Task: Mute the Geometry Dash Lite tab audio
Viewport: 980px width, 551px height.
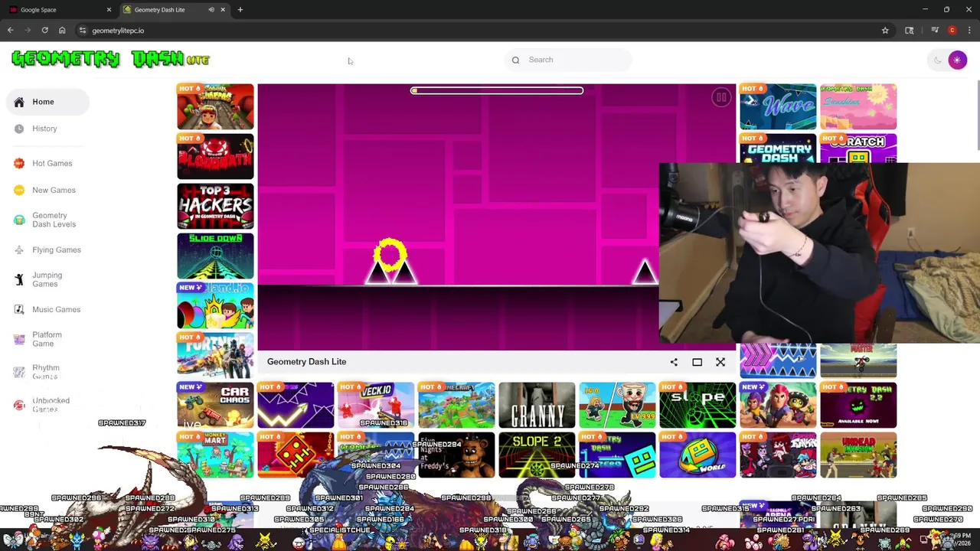Action: [x=211, y=10]
